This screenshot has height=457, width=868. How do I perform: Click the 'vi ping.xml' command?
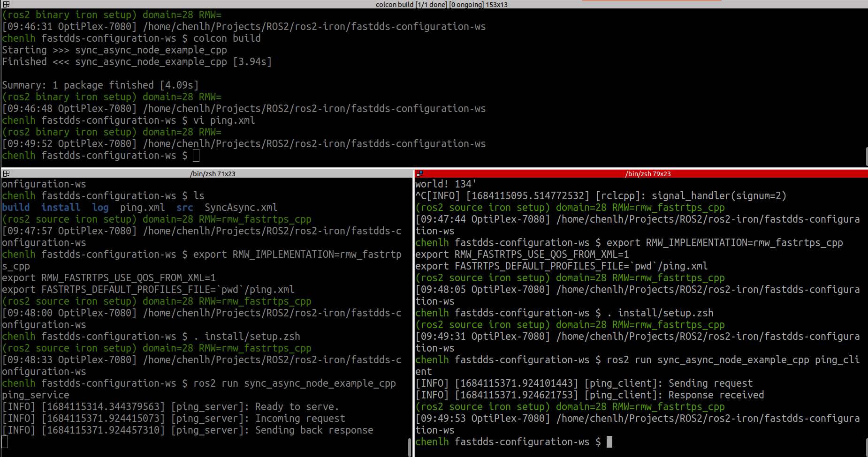(x=224, y=120)
